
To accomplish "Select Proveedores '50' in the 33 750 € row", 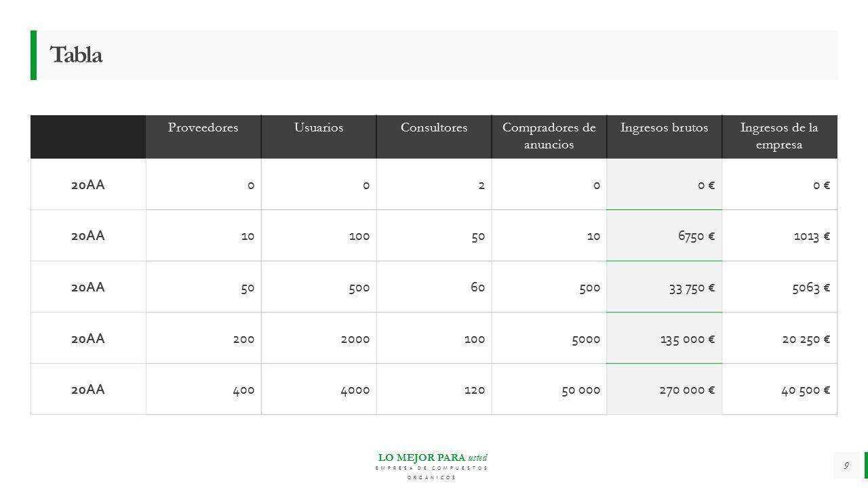I will (x=203, y=287).
